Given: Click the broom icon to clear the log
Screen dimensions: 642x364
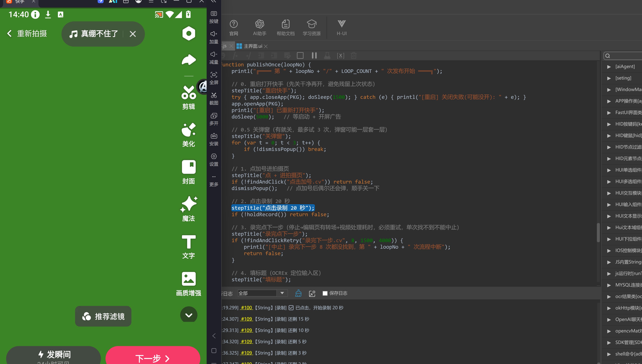Looking at the screenshot, I should pos(298,293).
